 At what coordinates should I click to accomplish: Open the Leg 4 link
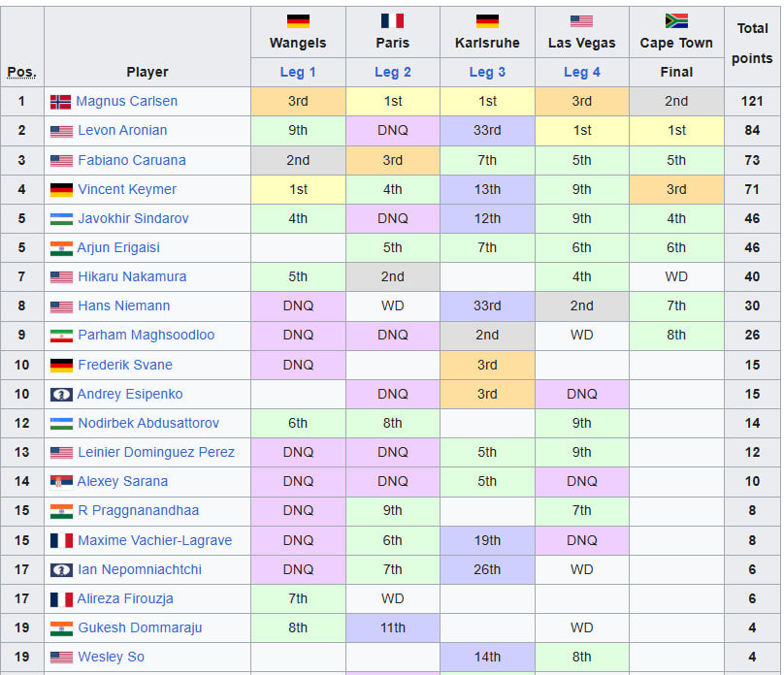582,72
